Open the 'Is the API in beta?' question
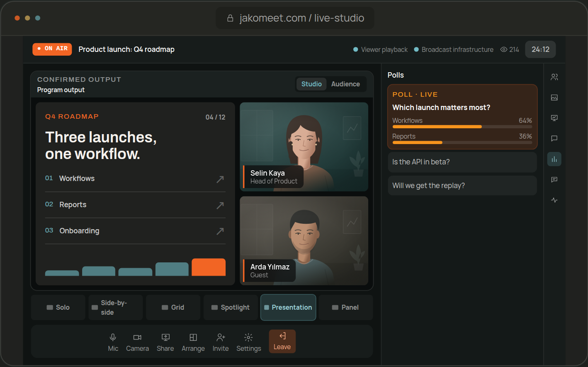The width and height of the screenshot is (588, 367). pyautogui.click(x=462, y=162)
